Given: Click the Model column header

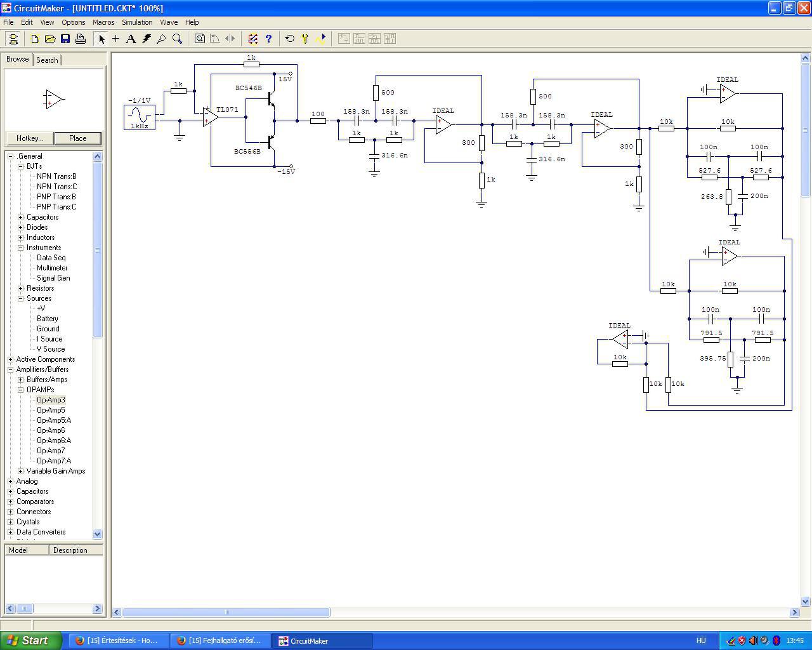Looking at the screenshot, I should coord(27,550).
